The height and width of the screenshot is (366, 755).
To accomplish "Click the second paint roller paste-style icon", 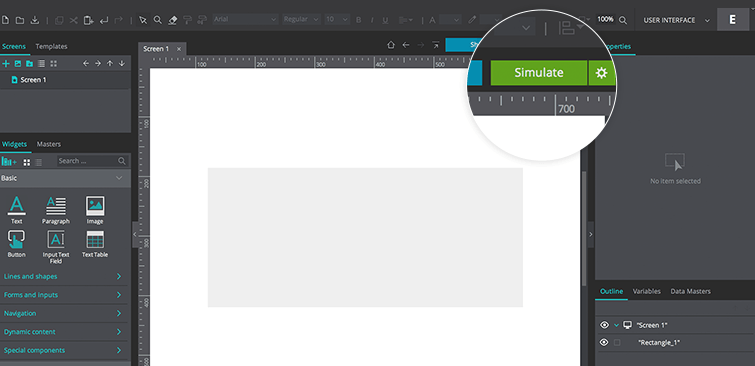I will coord(203,20).
